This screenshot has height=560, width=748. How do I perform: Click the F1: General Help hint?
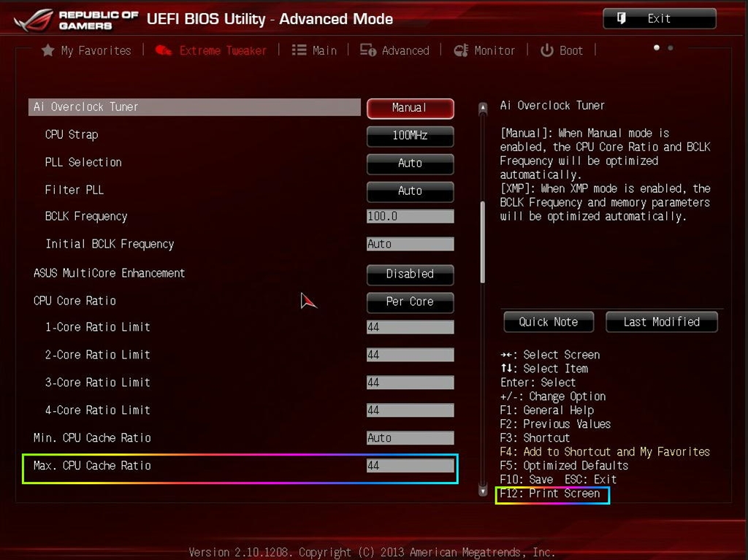pyautogui.click(x=546, y=410)
